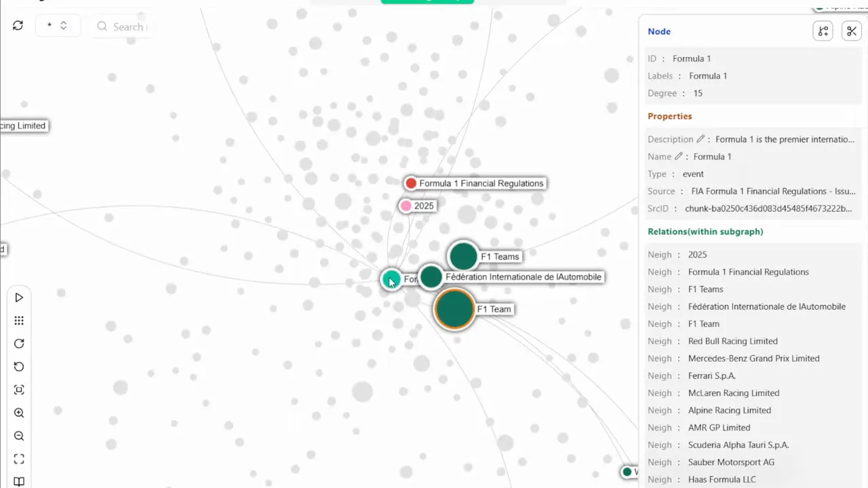
Task: Edit the Name property via its pencil icon
Action: (679, 156)
